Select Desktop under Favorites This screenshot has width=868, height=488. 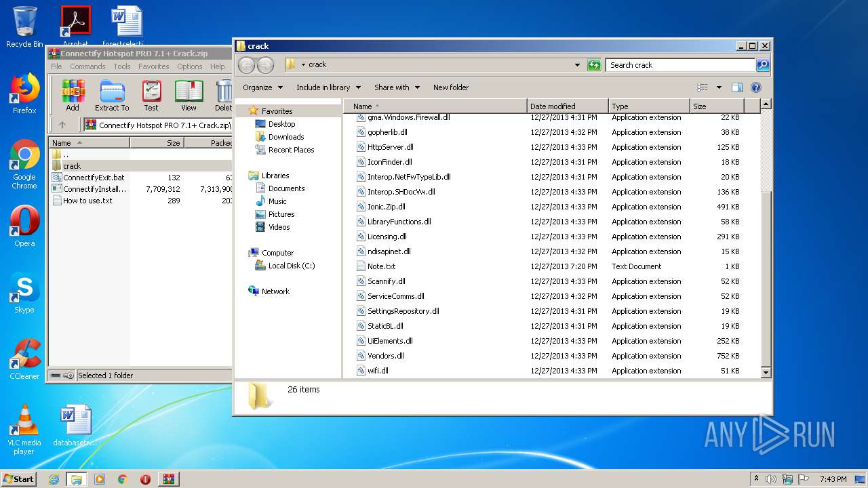tap(281, 124)
